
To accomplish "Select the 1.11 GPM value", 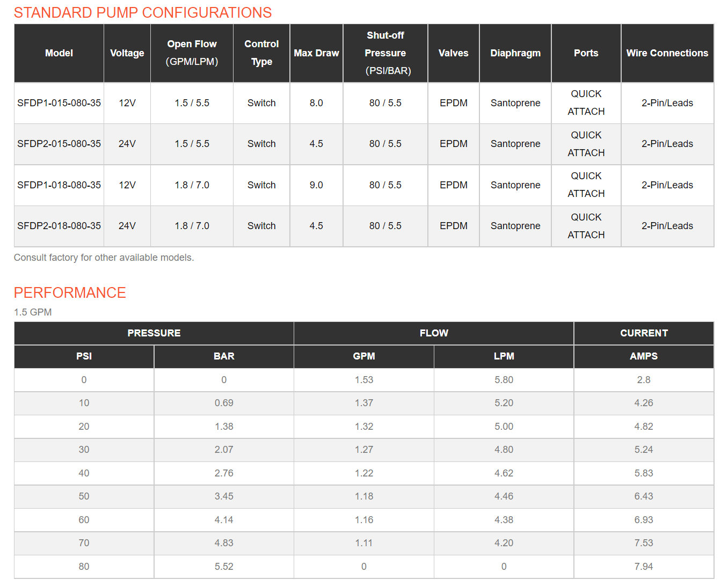I will click(364, 543).
